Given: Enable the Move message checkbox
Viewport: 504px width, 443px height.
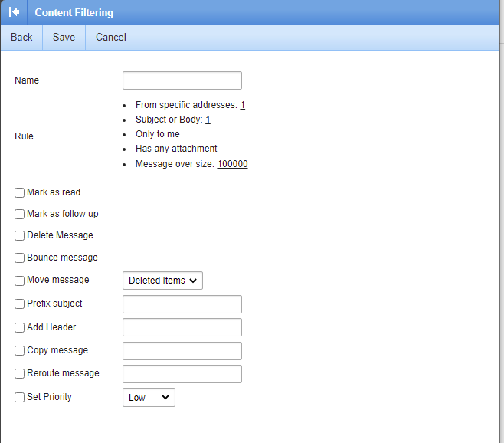Looking at the screenshot, I should pos(20,281).
